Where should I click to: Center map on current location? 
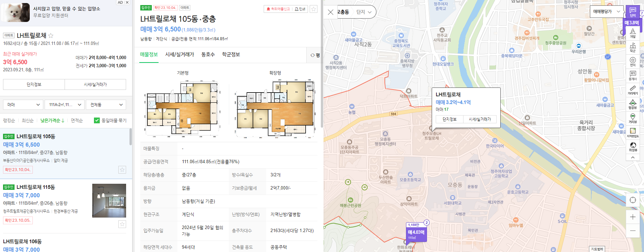(x=633, y=200)
